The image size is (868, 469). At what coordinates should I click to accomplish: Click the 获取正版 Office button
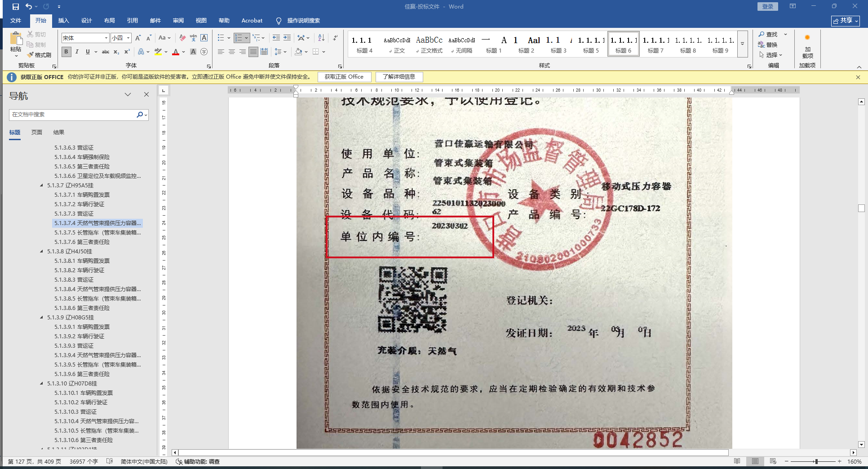point(344,77)
